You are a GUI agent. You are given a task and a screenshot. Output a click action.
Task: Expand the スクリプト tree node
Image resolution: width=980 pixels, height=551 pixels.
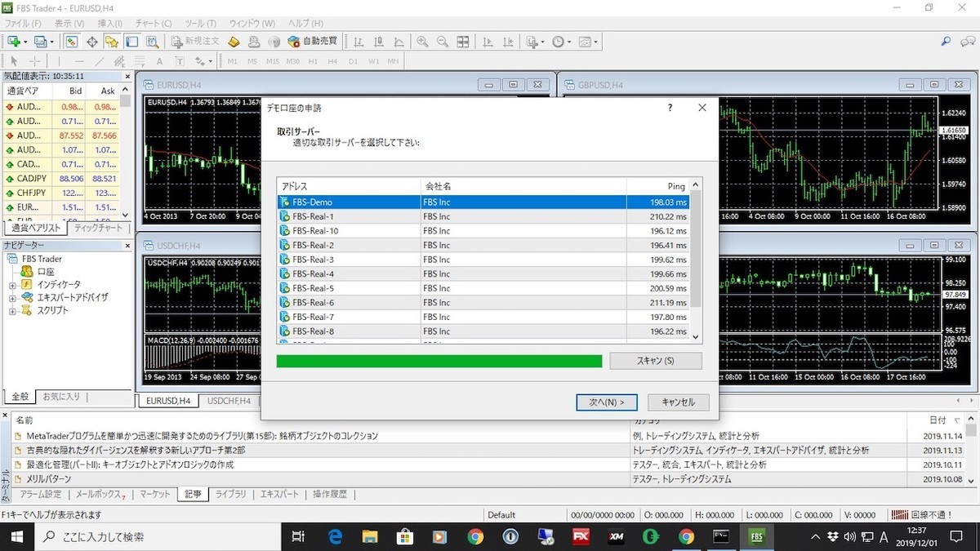coord(13,311)
